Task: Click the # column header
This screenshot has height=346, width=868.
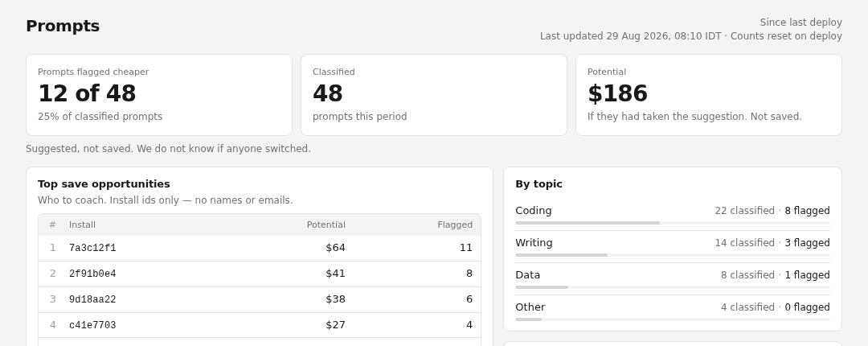Action: point(52,224)
